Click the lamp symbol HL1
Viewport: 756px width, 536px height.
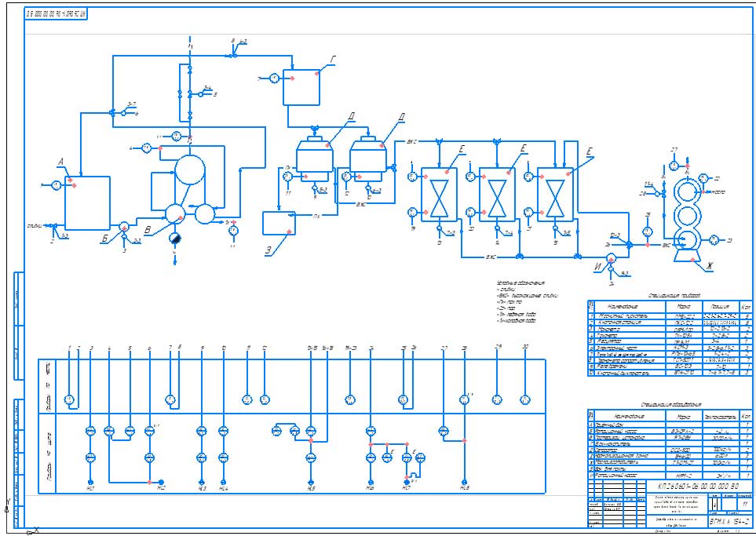90,482
